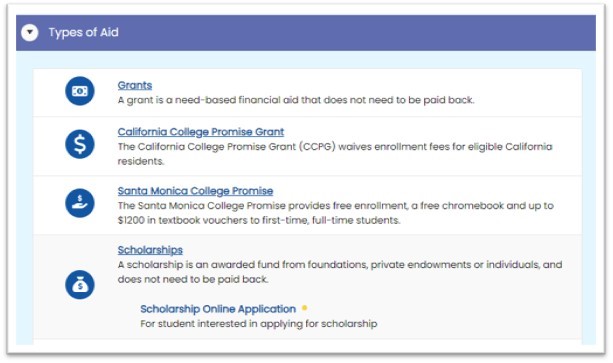Click the word residents under CCPG description

coord(141,161)
